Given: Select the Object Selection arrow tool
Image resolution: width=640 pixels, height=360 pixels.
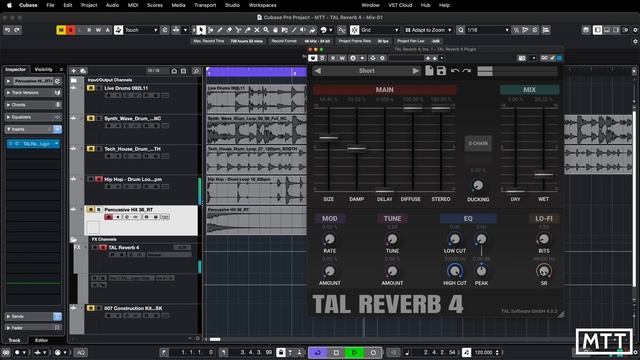Looking at the screenshot, I should [x=201, y=30].
